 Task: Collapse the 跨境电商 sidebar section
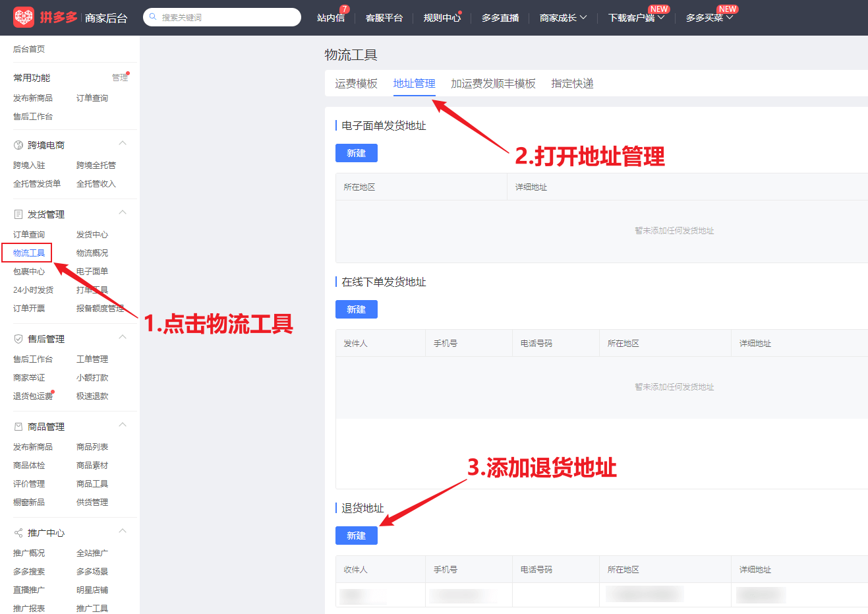[123, 144]
